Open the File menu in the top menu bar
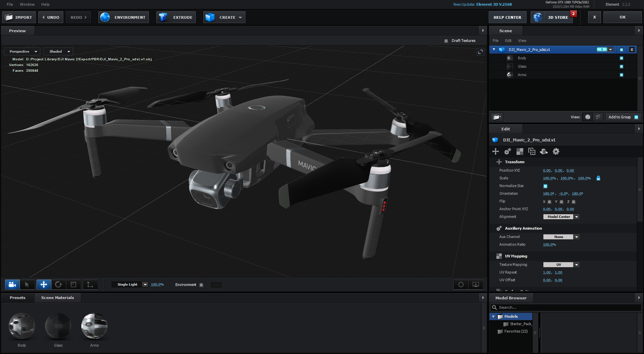Viewport: 644px width, 354px height. pos(10,4)
